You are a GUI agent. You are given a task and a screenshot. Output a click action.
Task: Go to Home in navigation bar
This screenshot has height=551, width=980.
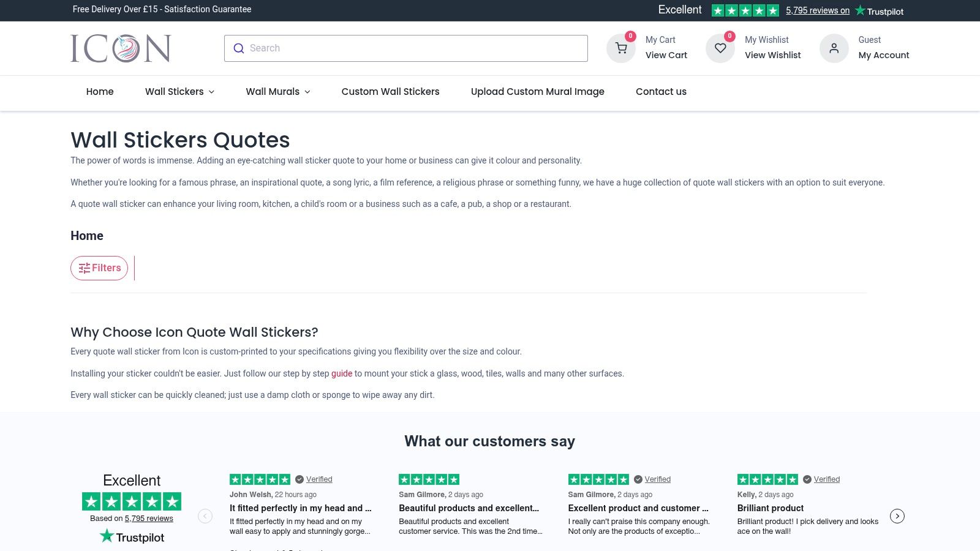coord(100,92)
